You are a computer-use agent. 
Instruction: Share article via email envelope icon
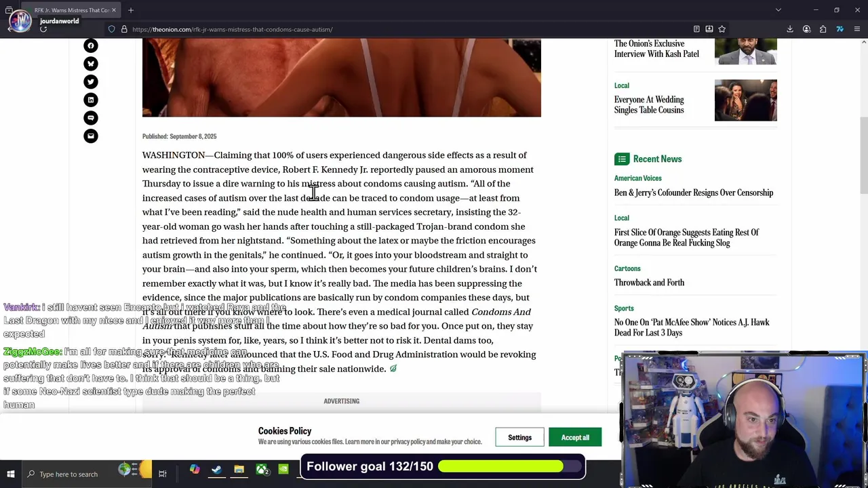(90, 136)
